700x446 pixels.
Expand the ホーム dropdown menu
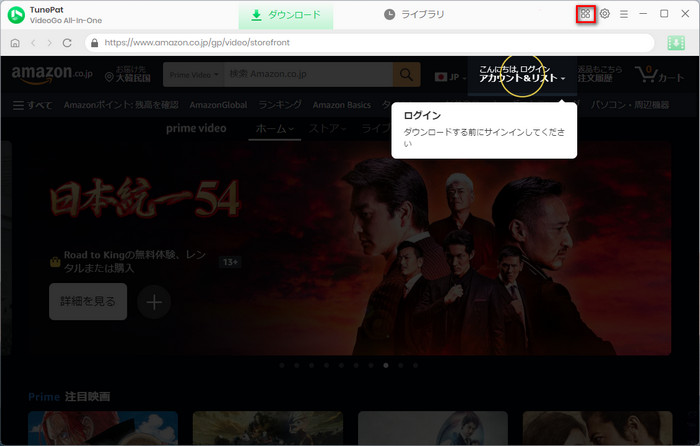tap(275, 129)
